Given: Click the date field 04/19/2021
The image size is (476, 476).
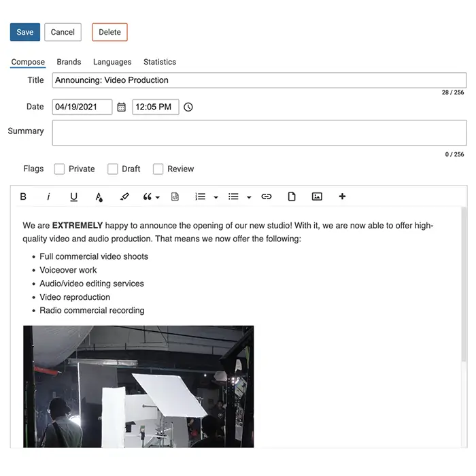Looking at the screenshot, I should 82,107.
